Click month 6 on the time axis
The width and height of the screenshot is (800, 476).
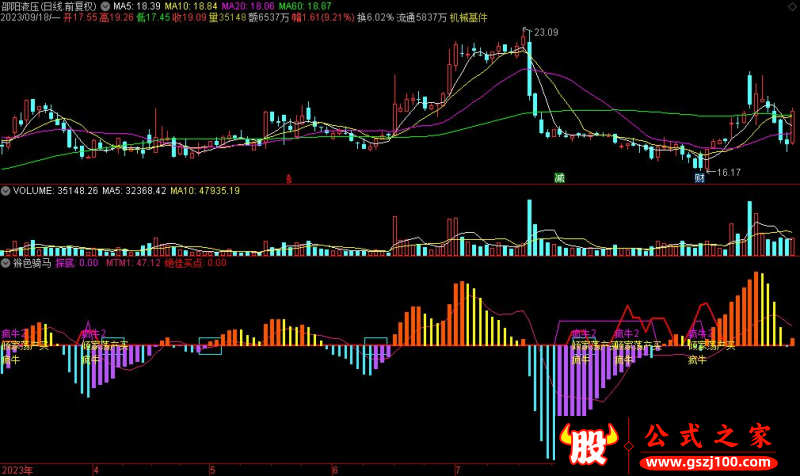point(335,470)
